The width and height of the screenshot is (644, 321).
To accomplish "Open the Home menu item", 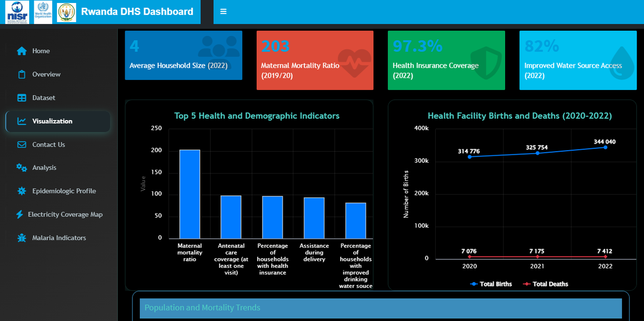I will [x=58, y=51].
